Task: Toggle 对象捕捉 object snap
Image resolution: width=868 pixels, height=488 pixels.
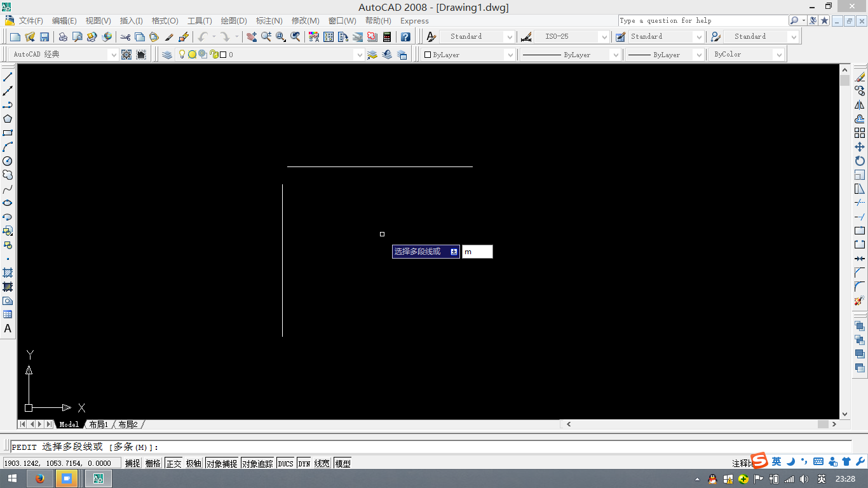Action: coord(222,463)
